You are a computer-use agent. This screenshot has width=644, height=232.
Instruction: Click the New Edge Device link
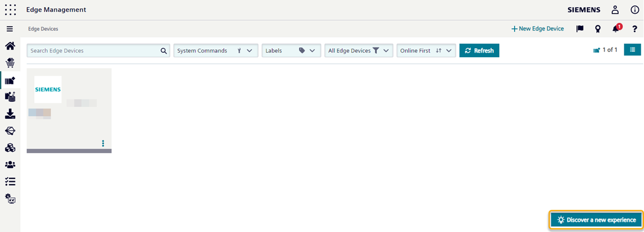click(x=537, y=29)
